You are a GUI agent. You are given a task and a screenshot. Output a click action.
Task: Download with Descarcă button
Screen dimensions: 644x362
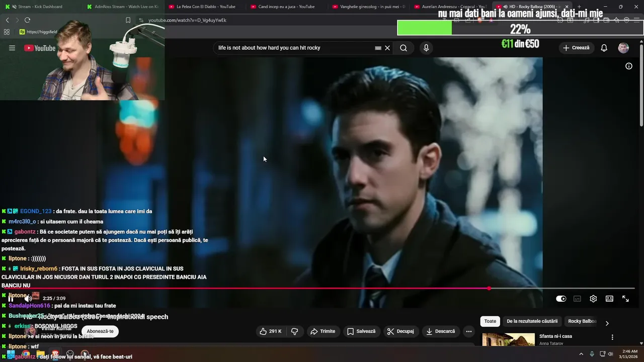440,331
